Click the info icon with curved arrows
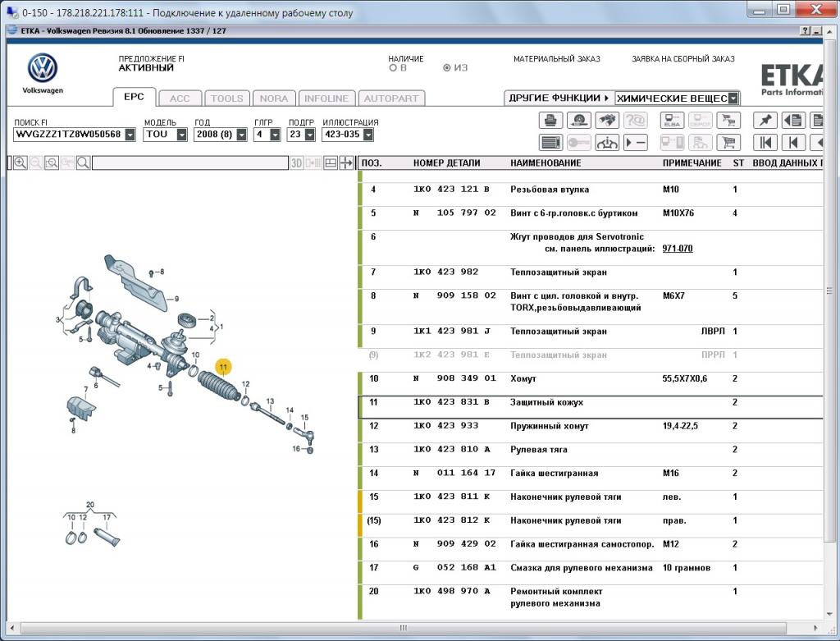840x641 pixels. pyautogui.click(x=606, y=143)
